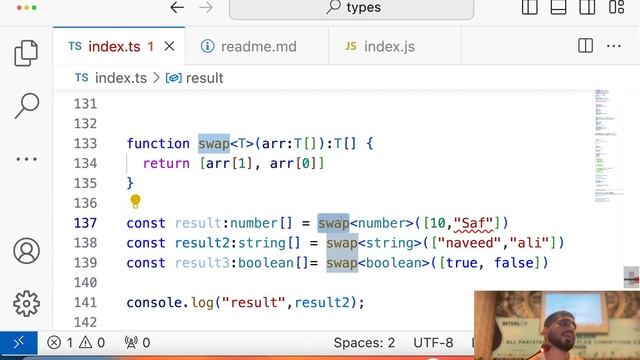Go forward with the right arrow
The height and width of the screenshot is (360, 640).
[206, 7]
